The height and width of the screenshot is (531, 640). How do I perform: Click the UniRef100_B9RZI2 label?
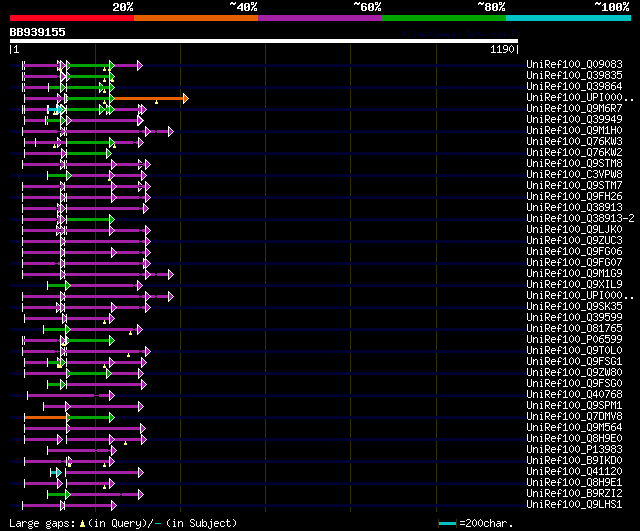tap(574, 494)
